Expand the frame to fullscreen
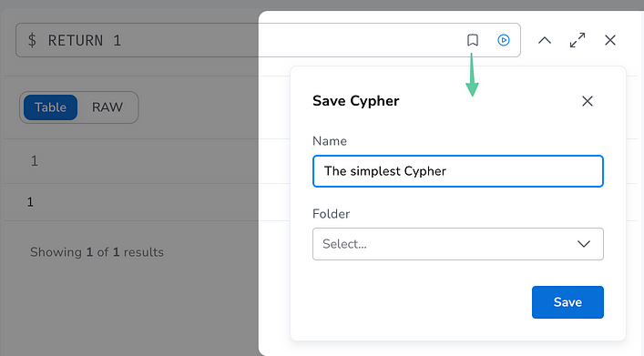The image size is (644, 356). [x=578, y=40]
